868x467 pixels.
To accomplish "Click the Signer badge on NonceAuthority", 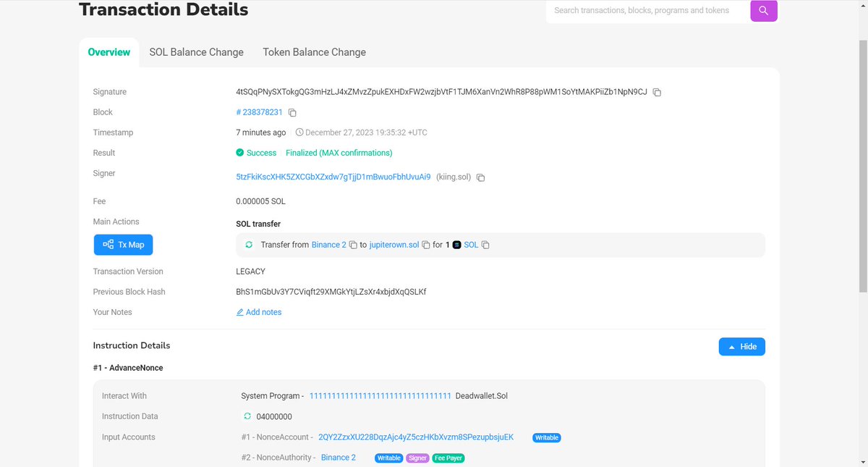I will tap(417, 458).
